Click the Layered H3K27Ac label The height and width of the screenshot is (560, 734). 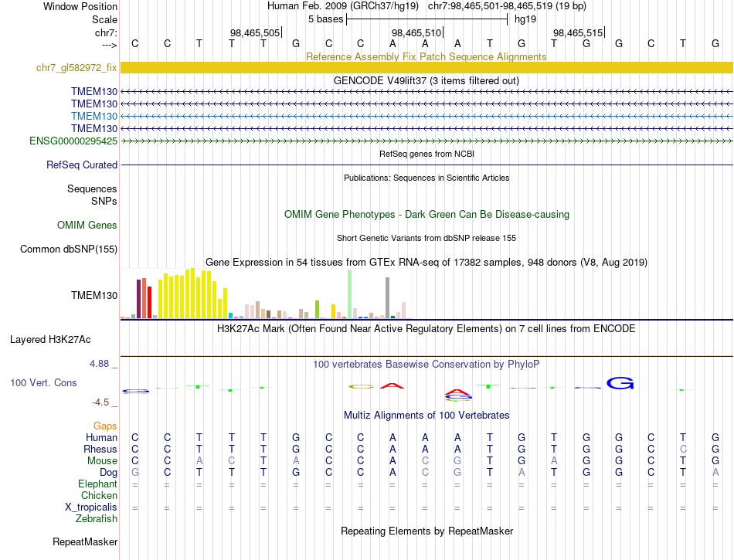[x=50, y=340]
